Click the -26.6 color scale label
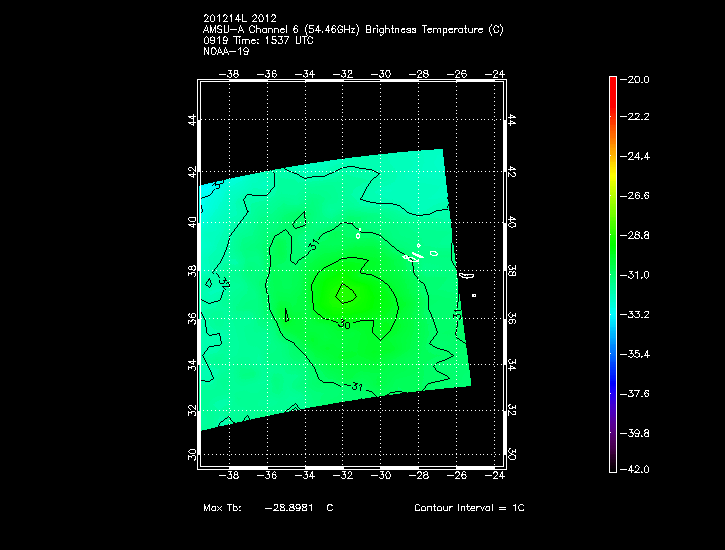 [638, 196]
